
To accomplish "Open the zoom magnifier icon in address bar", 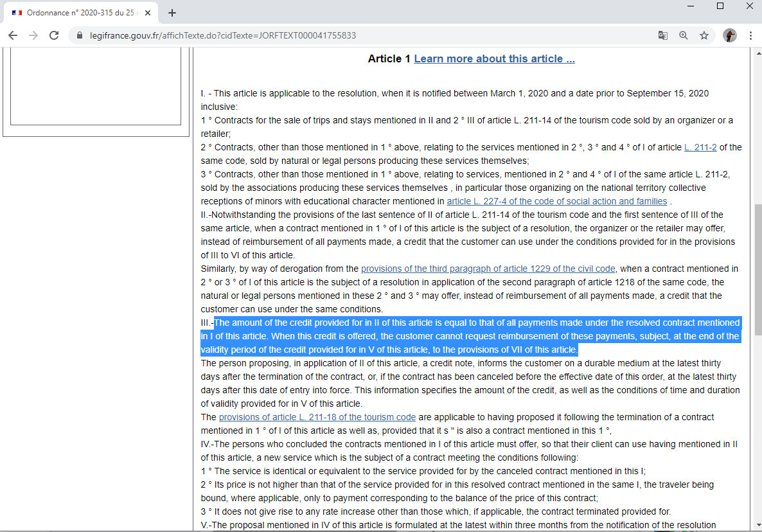I will (x=683, y=35).
